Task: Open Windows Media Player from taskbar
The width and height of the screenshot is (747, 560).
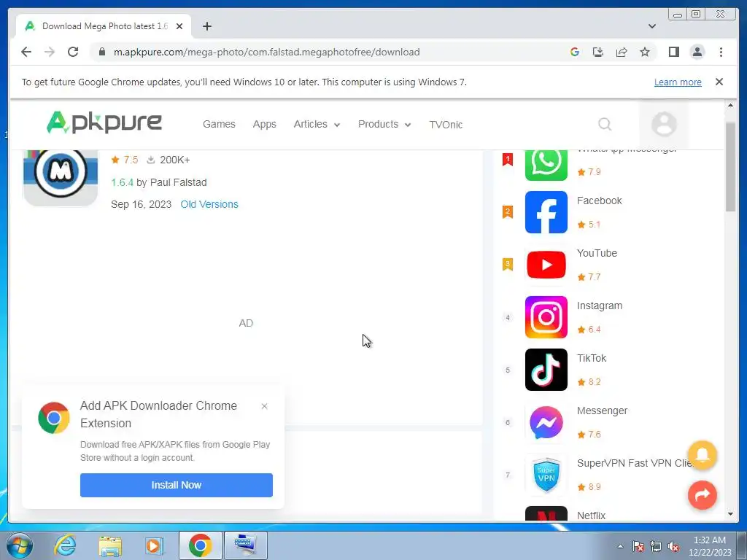Action: coord(154,545)
